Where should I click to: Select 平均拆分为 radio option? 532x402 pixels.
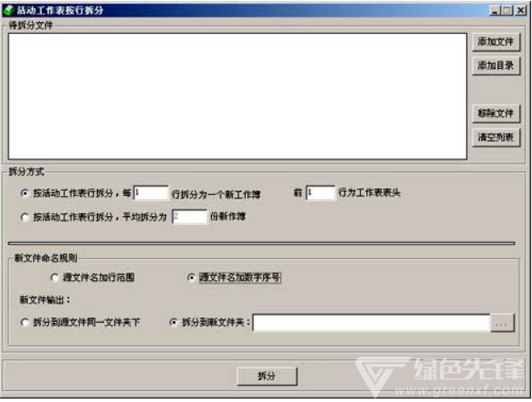pos(25,217)
